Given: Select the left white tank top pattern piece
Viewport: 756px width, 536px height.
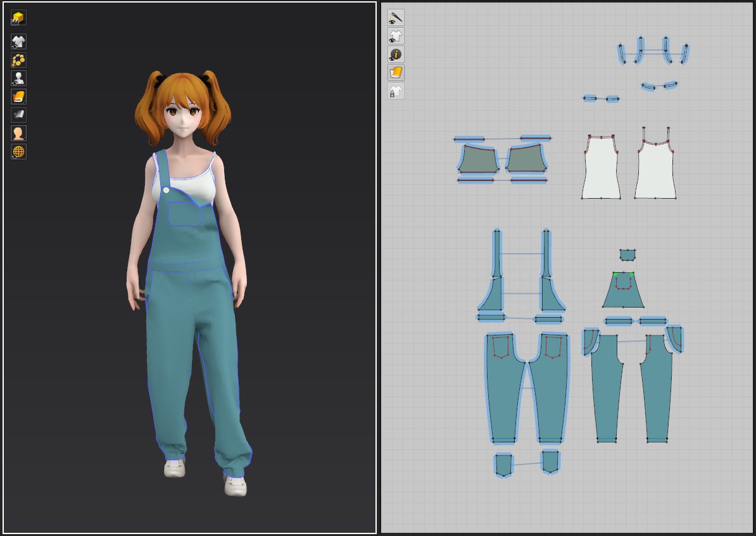Looking at the screenshot, I should (601, 169).
